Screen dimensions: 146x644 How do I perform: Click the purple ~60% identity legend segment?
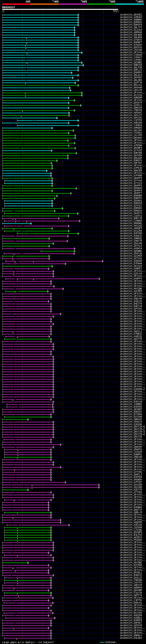pyautogui.click(x=73, y=4)
